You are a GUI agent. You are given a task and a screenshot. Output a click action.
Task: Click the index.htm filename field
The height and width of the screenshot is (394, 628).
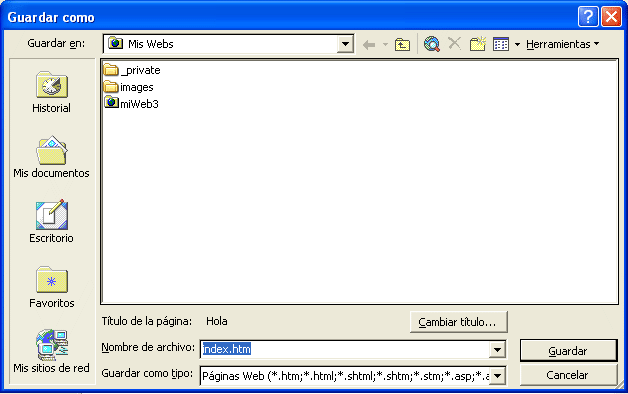click(345, 350)
